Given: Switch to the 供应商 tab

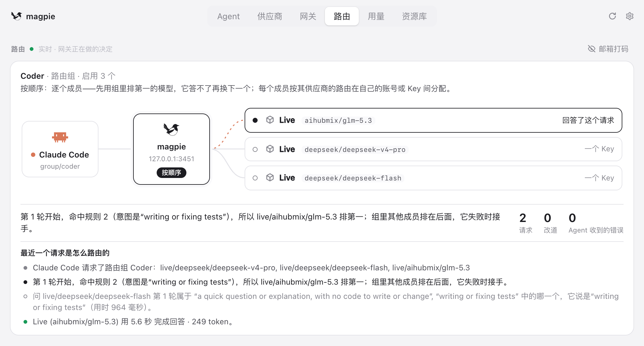Looking at the screenshot, I should 270,16.
